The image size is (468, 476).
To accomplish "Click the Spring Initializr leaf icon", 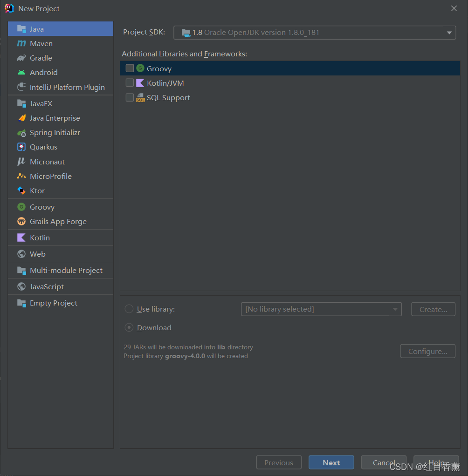I will coord(21,133).
